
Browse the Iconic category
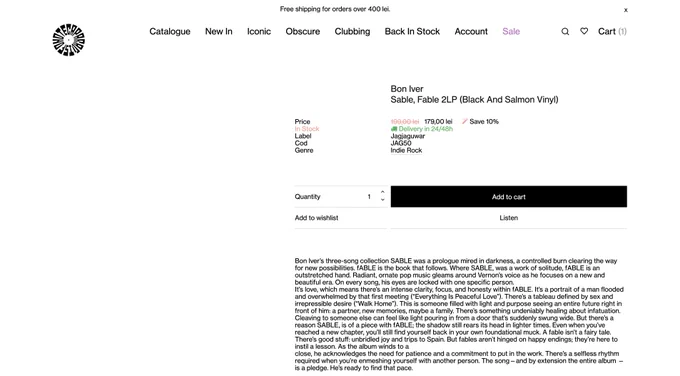259,31
